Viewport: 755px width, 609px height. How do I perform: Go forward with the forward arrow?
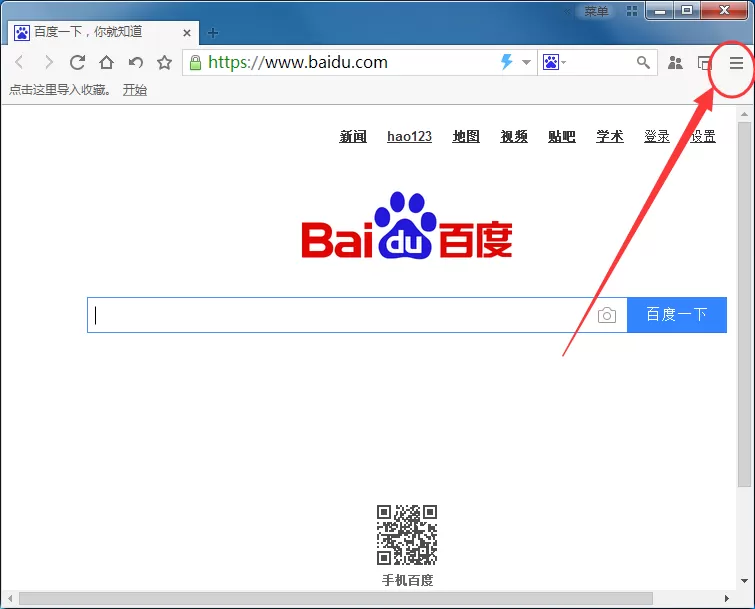(48, 62)
